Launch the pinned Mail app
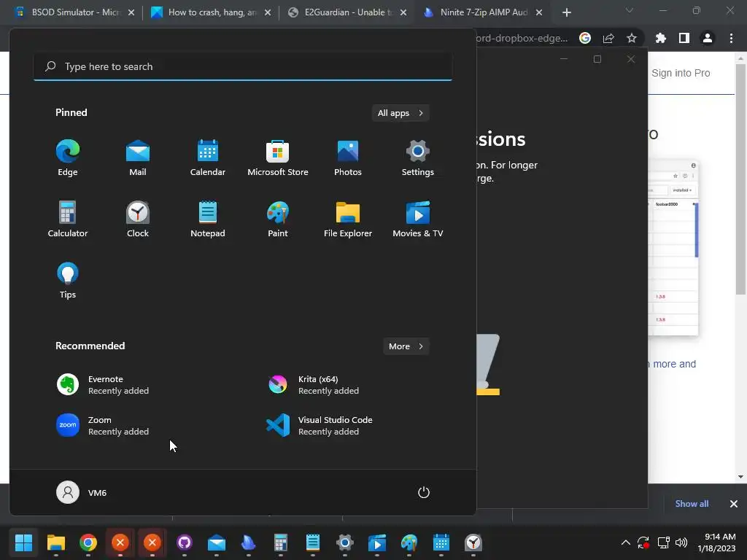 [x=138, y=158]
